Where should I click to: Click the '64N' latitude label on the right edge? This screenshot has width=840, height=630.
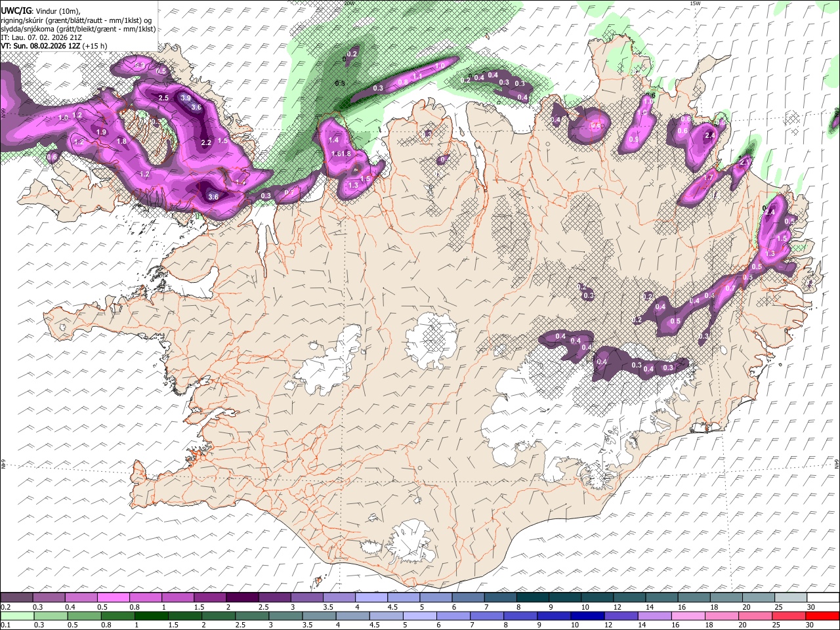tap(837, 464)
